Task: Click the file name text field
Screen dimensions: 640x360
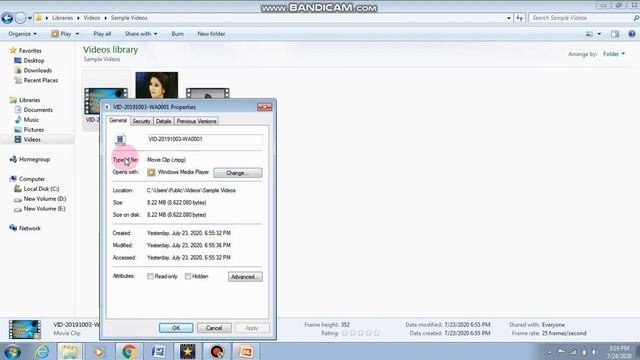Action: point(204,139)
